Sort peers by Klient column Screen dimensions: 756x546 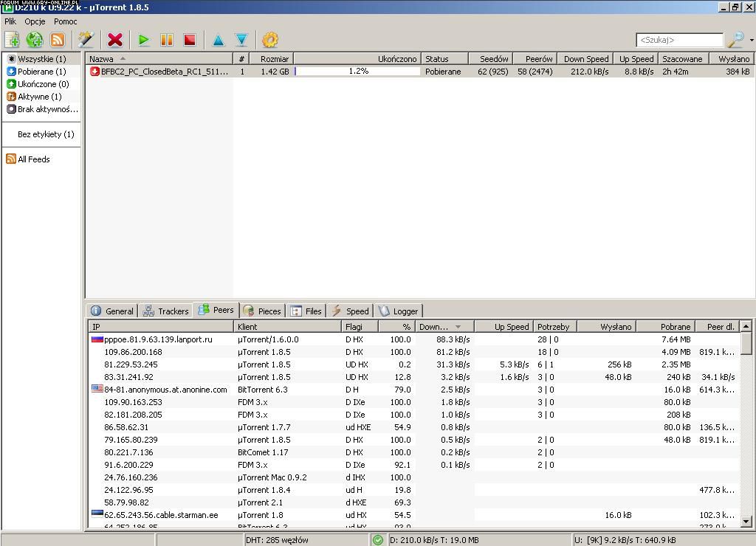(287, 326)
